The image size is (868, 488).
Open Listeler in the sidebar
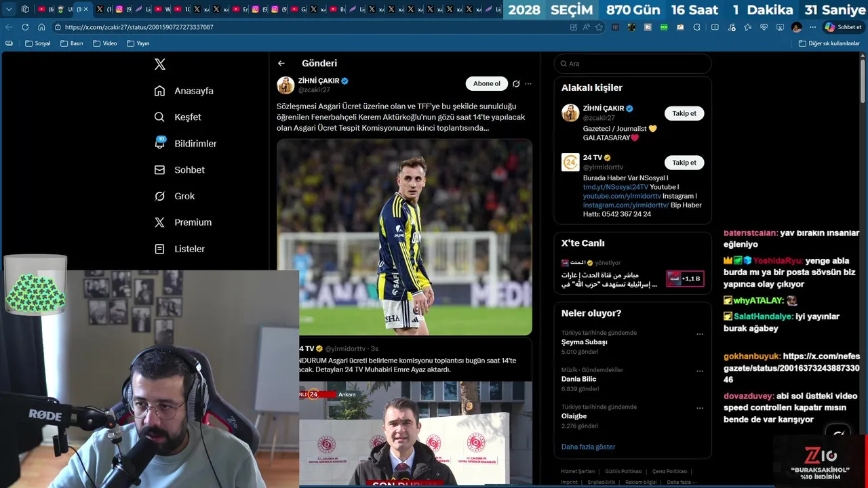tap(180, 249)
